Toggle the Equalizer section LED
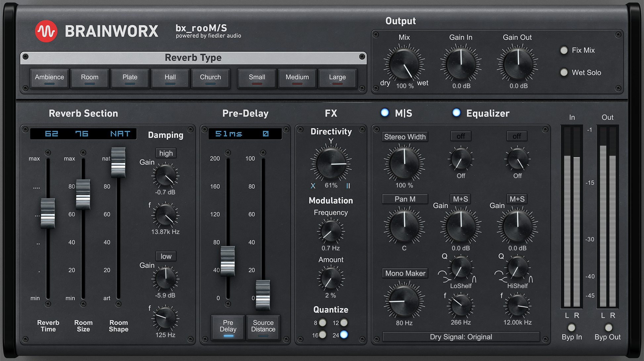Viewport: 644px width, 361px height. 456,113
